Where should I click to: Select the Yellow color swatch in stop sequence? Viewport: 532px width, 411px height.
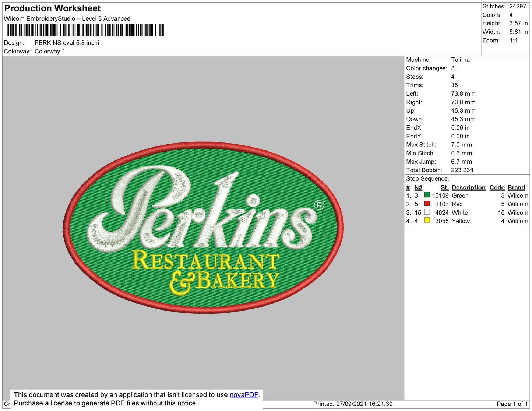pos(427,220)
